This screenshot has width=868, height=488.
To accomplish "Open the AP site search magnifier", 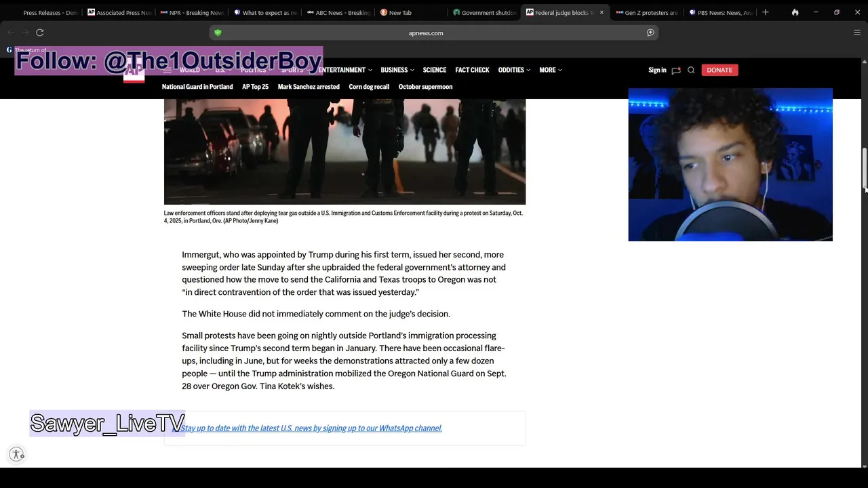I will tap(691, 70).
